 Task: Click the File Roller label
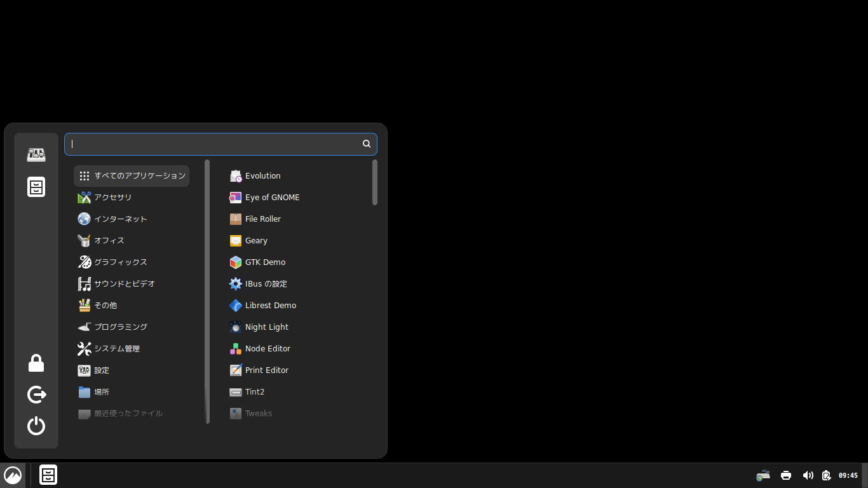click(x=263, y=219)
